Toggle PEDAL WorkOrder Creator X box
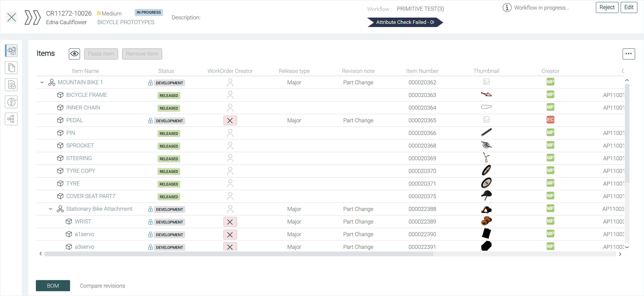644x296 pixels. [x=230, y=121]
